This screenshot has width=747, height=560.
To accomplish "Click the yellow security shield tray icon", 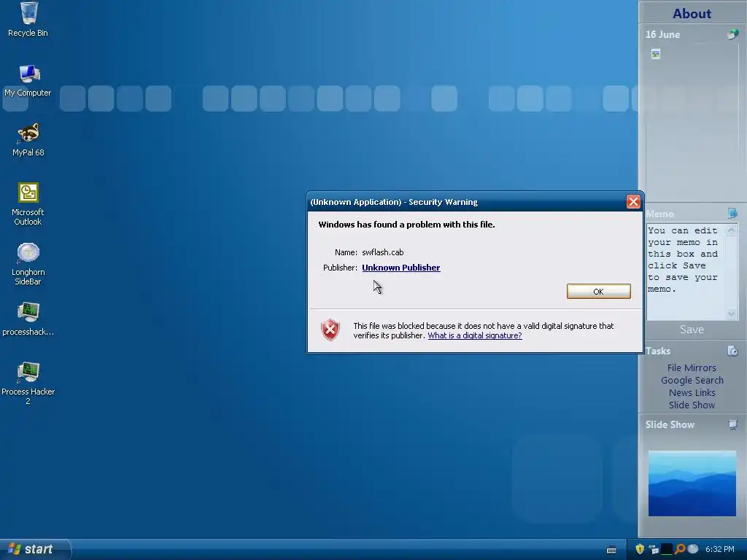I will [x=640, y=549].
